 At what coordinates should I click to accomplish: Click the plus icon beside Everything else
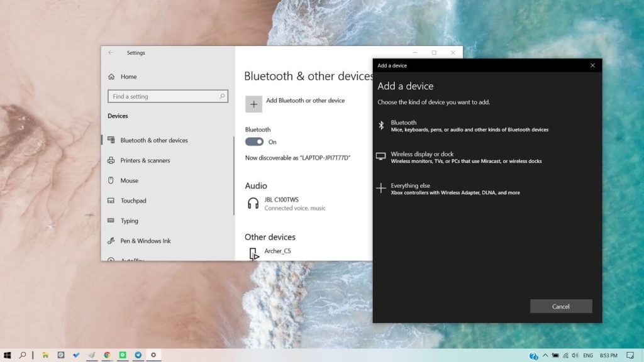[x=380, y=189]
